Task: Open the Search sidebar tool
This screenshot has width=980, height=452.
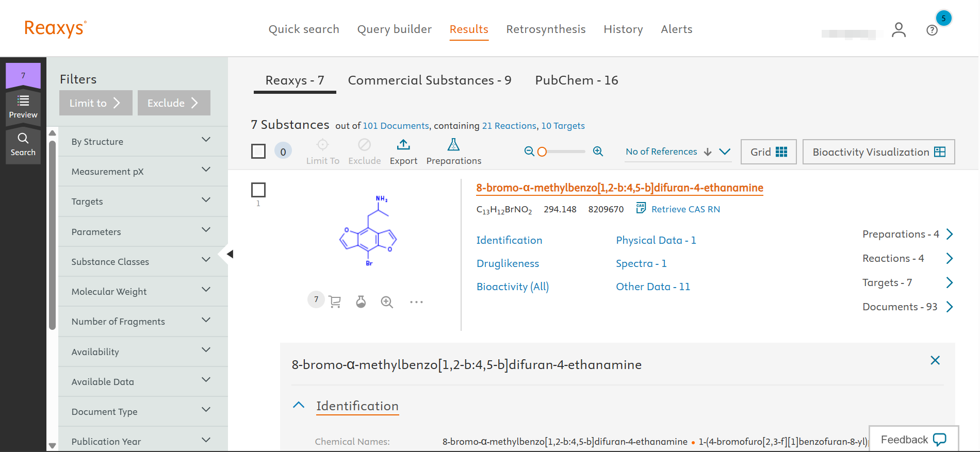Action: (x=23, y=145)
